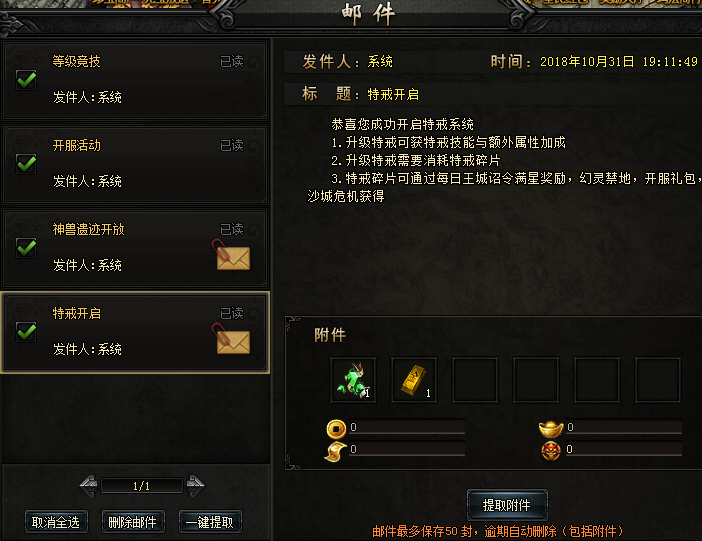Viewport: 702px width, 541px height.
Task: Click the copper coin currency icon
Action: [x=336, y=429]
